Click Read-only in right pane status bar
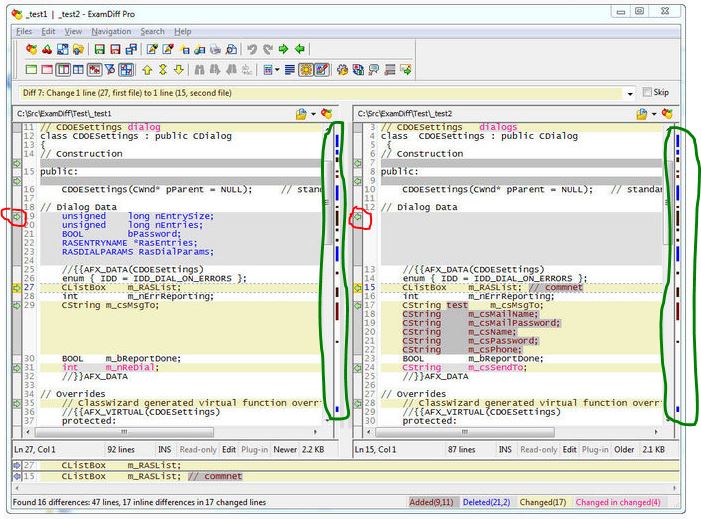 click(539, 449)
